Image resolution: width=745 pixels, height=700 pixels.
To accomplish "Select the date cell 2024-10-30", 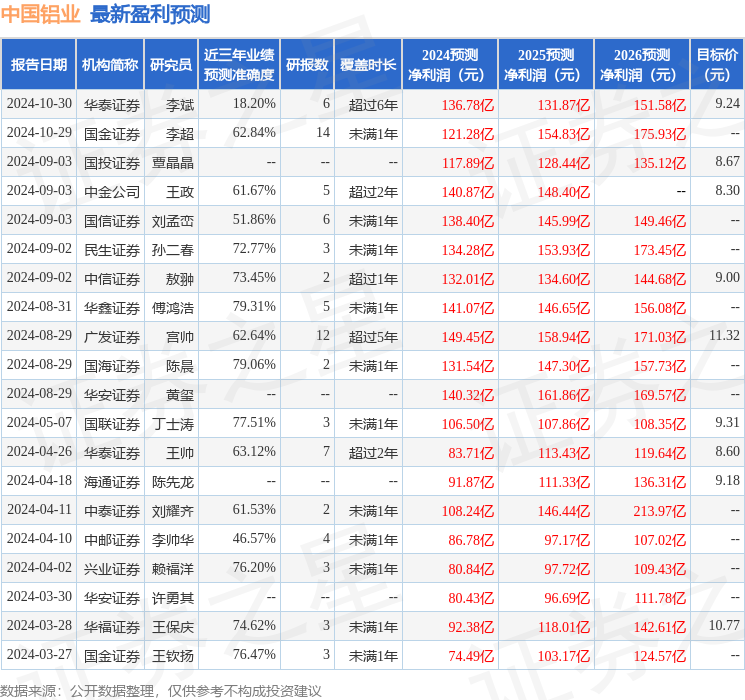I will 39,104.
